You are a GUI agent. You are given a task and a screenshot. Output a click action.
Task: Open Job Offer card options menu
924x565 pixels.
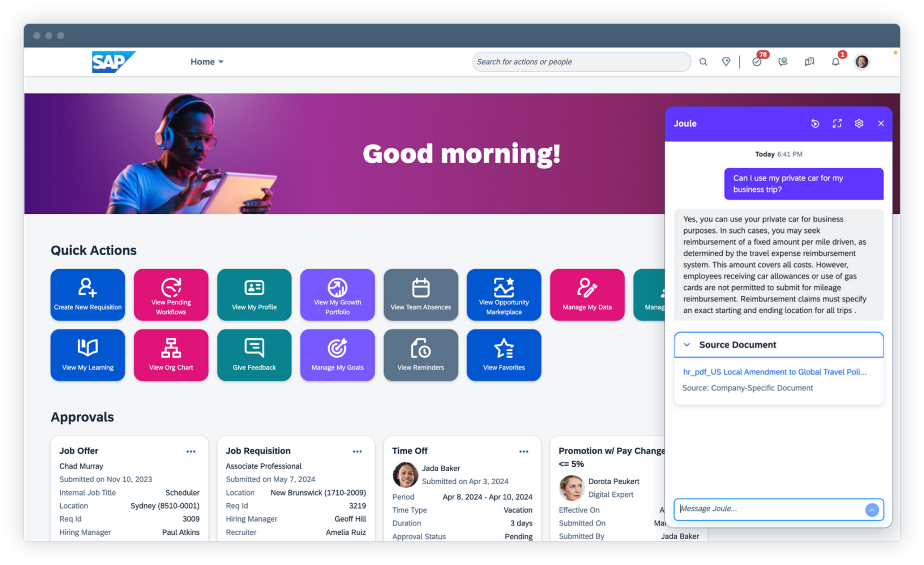[x=191, y=451]
